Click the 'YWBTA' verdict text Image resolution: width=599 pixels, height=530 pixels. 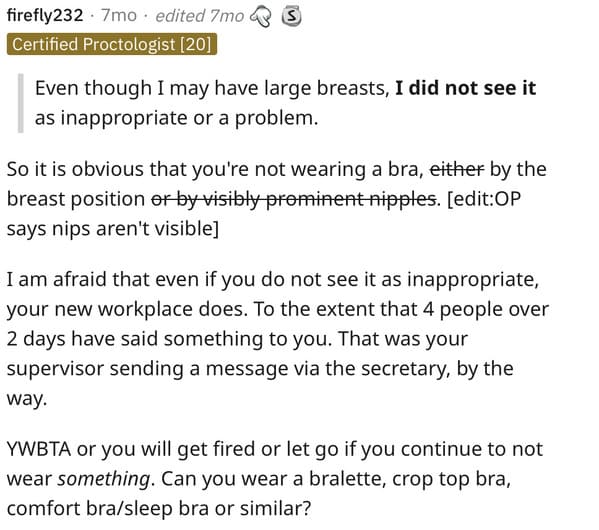click(39, 449)
